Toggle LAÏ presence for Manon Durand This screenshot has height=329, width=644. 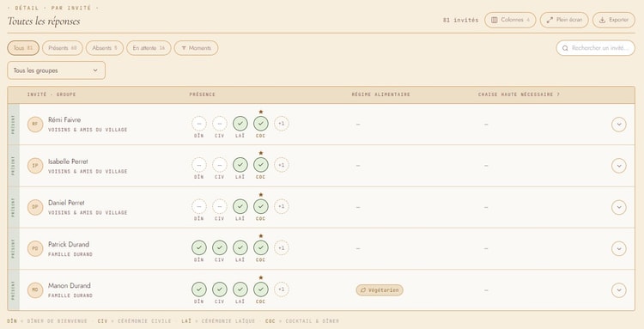(240, 289)
